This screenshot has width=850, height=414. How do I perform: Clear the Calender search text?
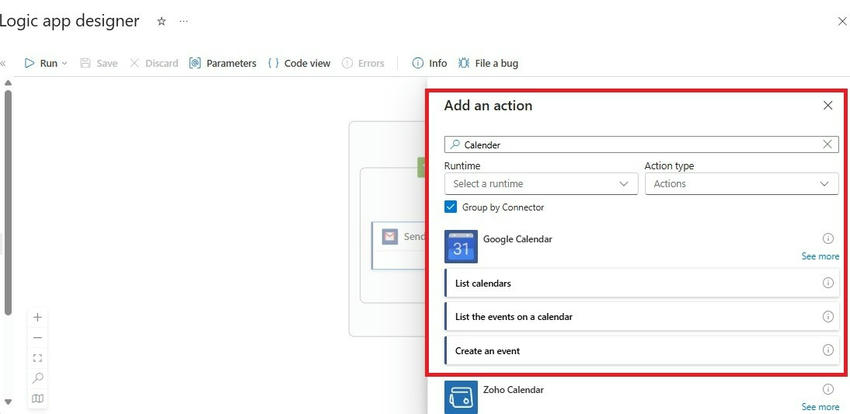[827, 144]
